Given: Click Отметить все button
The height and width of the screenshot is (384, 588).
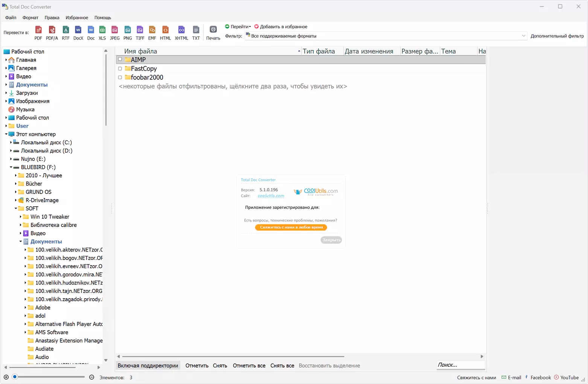Looking at the screenshot, I should (249, 366).
